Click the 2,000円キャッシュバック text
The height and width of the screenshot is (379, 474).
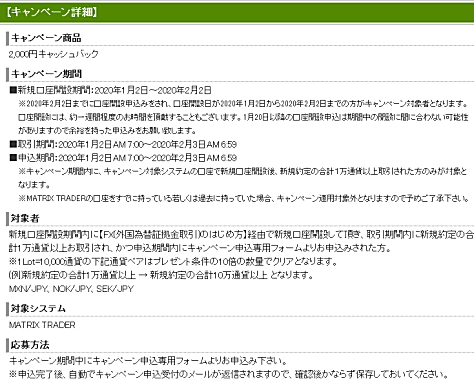(54, 54)
